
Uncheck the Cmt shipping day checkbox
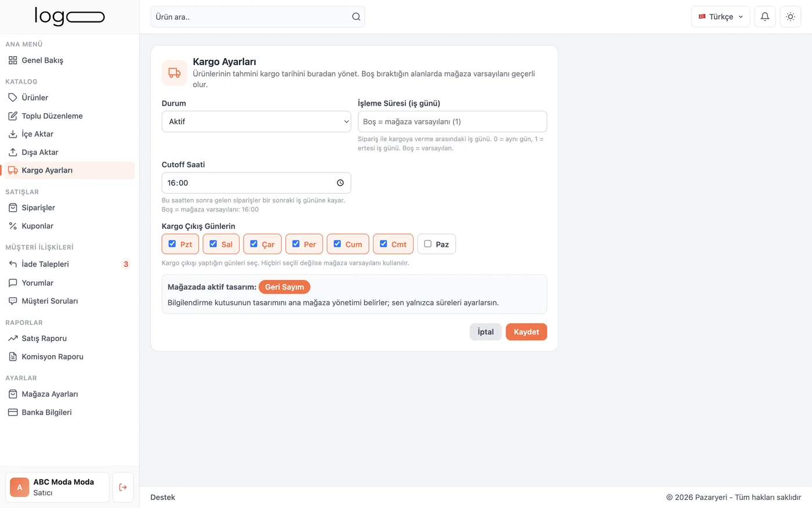pyautogui.click(x=383, y=244)
